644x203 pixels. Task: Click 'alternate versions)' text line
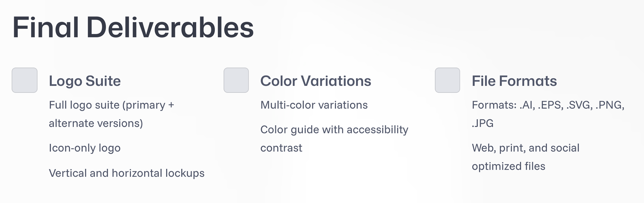coord(96,123)
